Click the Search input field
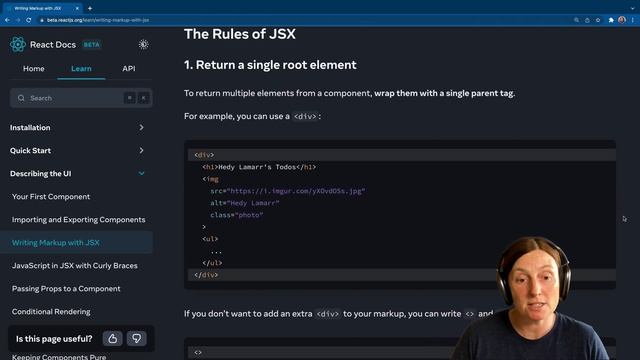Viewport: 640px width, 360px height. pos(81,98)
